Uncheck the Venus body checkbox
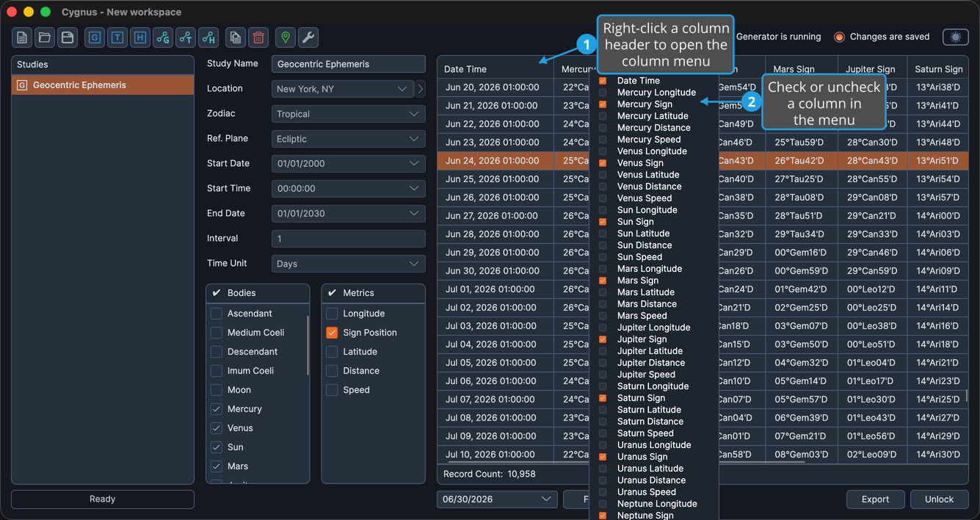Image resolution: width=980 pixels, height=520 pixels. [217, 428]
